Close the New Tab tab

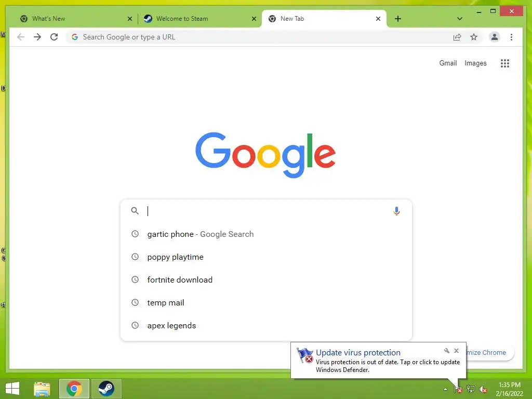click(378, 19)
